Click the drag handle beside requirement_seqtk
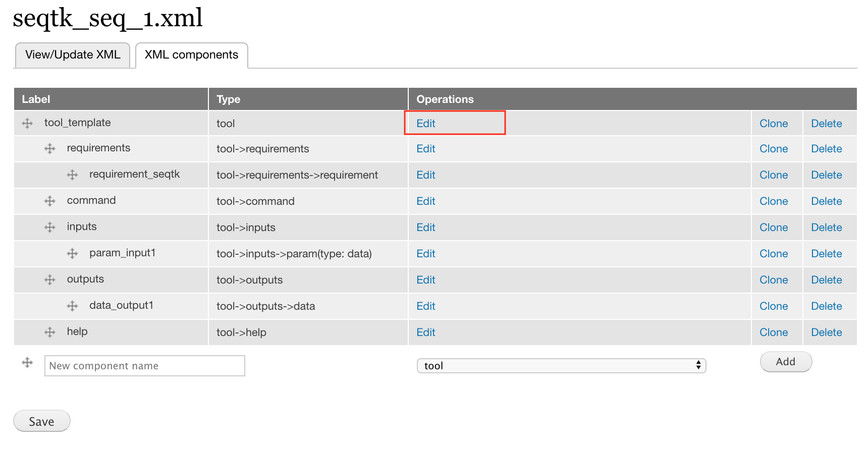The height and width of the screenshot is (450, 868). (x=72, y=175)
